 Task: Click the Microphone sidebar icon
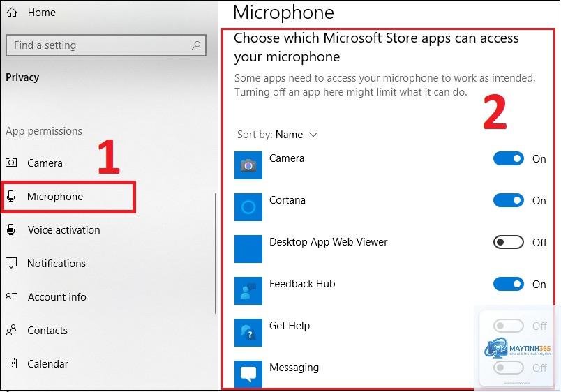tap(11, 196)
